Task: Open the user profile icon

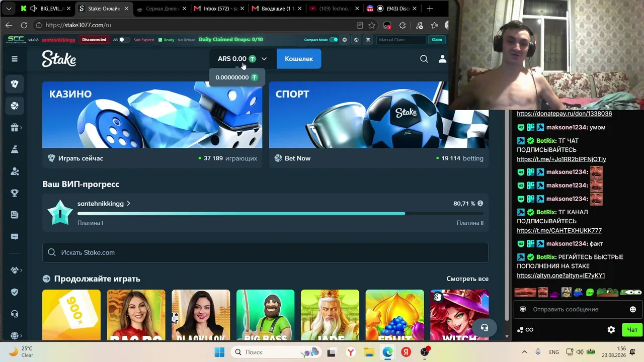Action: [442, 59]
